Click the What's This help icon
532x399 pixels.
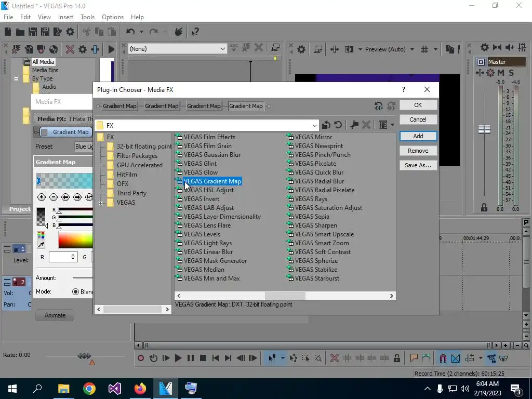point(195,32)
